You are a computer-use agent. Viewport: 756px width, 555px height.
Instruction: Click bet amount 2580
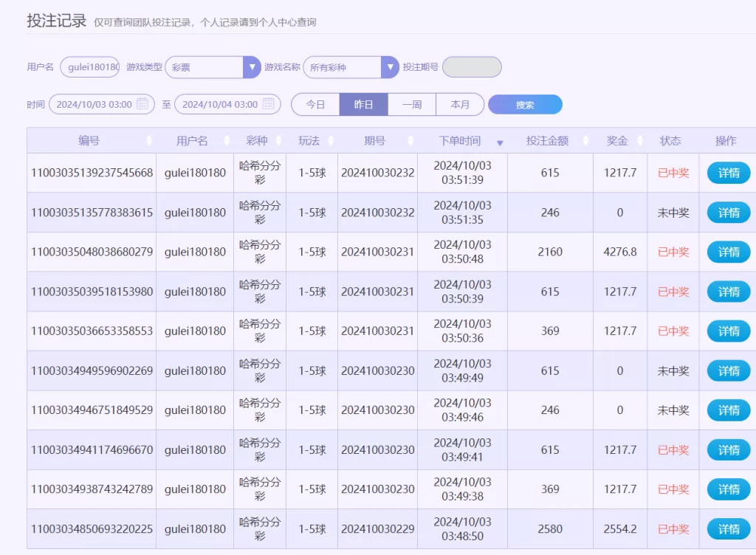(x=550, y=529)
